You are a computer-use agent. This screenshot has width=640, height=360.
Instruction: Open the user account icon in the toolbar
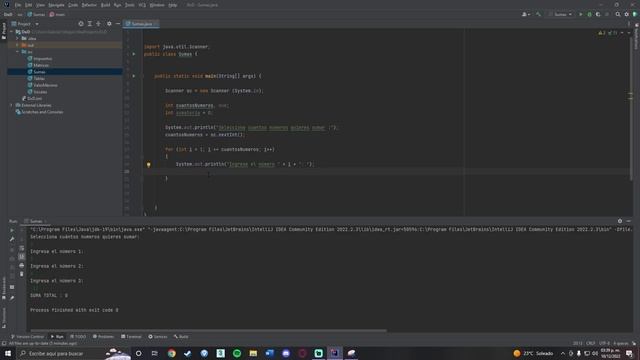[526, 14]
